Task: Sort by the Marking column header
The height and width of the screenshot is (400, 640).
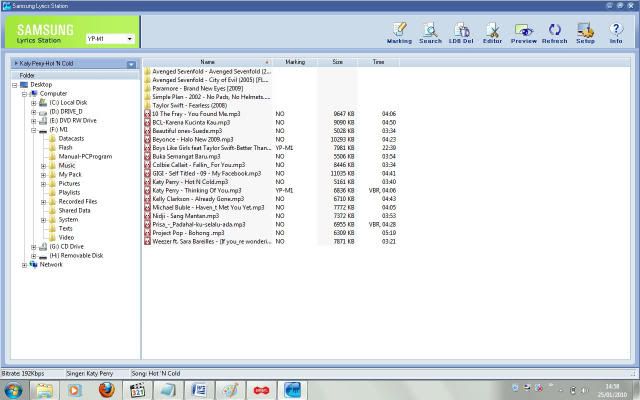Action: [x=295, y=62]
